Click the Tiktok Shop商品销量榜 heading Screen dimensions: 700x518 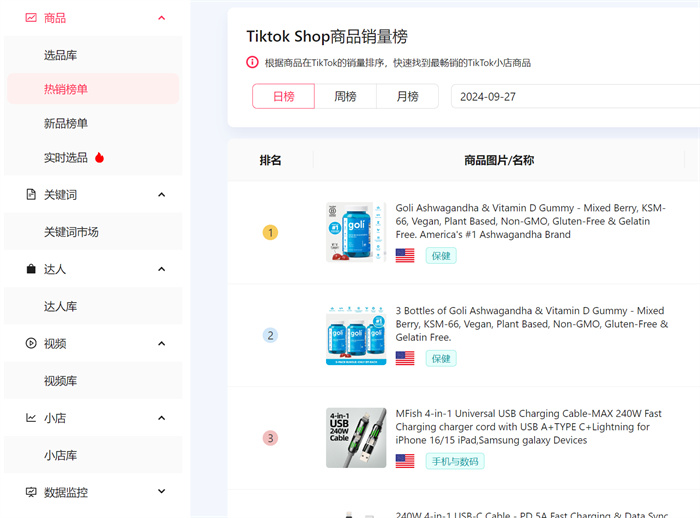click(x=327, y=36)
